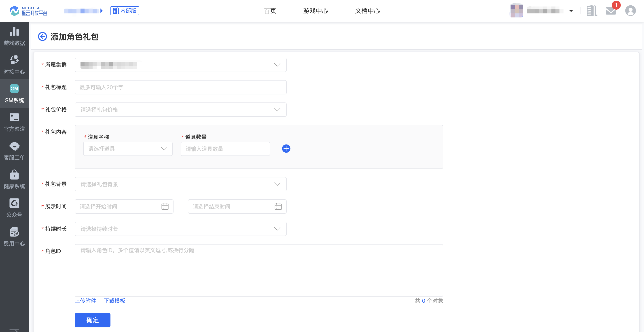Expand the game selector arrow near logo

102,11
